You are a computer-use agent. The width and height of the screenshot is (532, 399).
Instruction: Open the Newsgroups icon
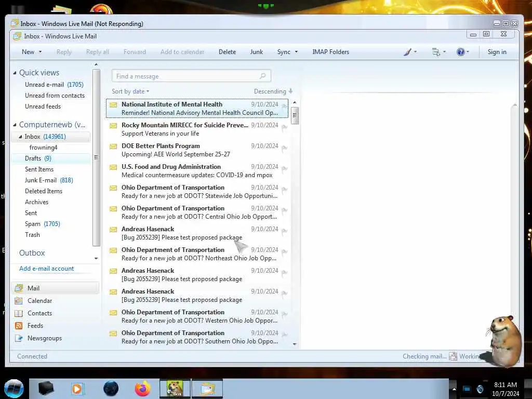click(x=19, y=338)
